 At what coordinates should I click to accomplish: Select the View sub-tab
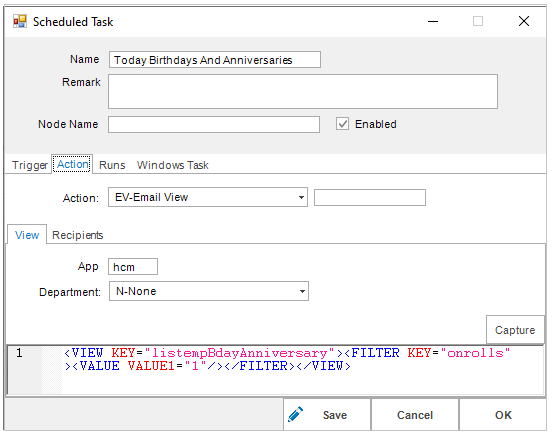coord(27,235)
